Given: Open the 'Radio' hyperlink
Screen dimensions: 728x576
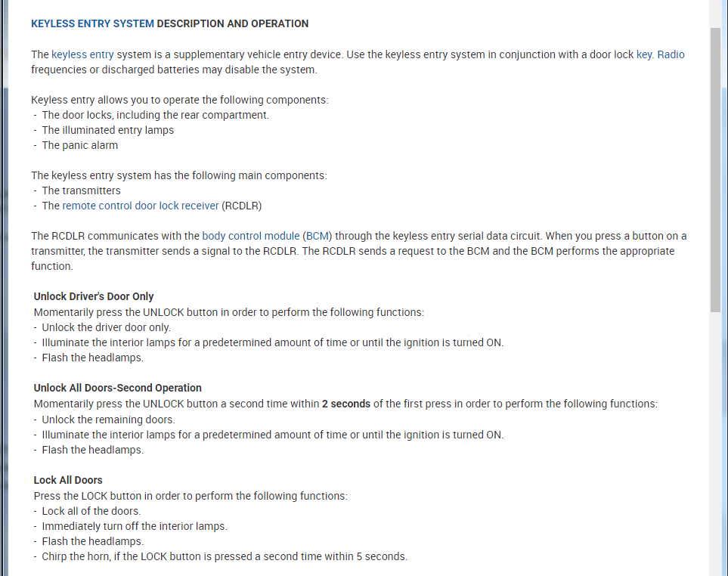Looking at the screenshot, I should (671, 54).
